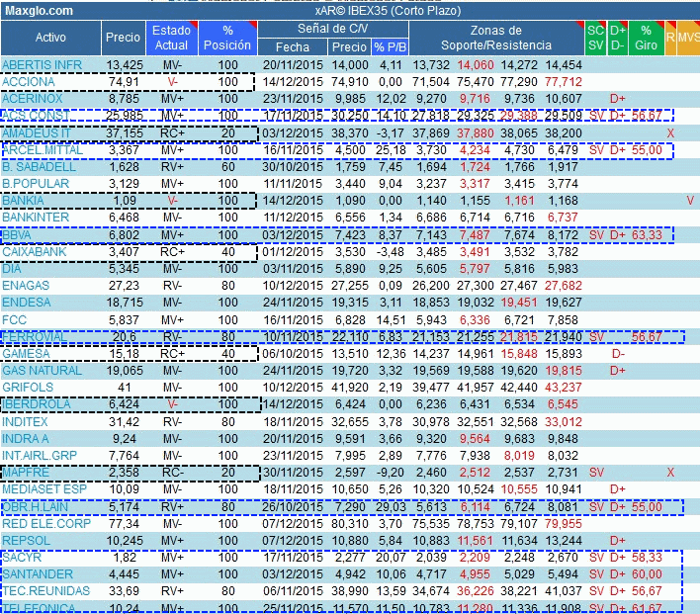Open the AMADEUS IT asset link
This screenshot has height=614, width=700.
pos(37,133)
